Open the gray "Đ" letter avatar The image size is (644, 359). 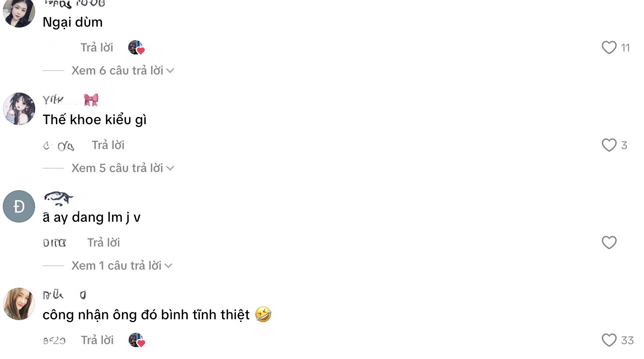pyautogui.click(x=19, y=206)
